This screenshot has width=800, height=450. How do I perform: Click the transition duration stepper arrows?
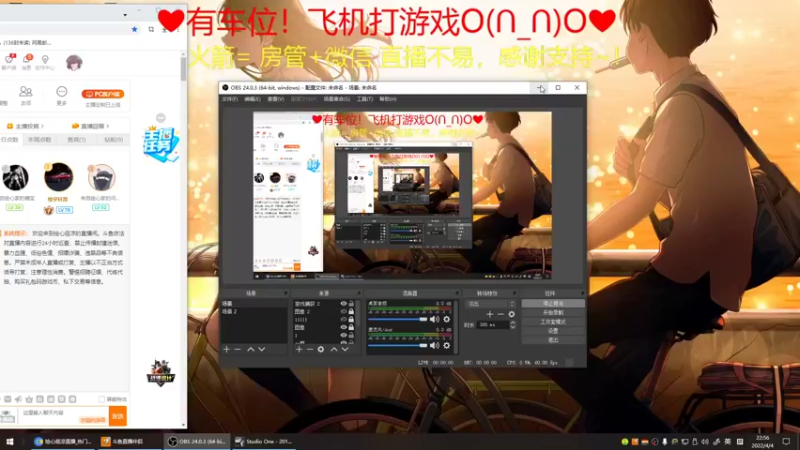pos(512,324)
